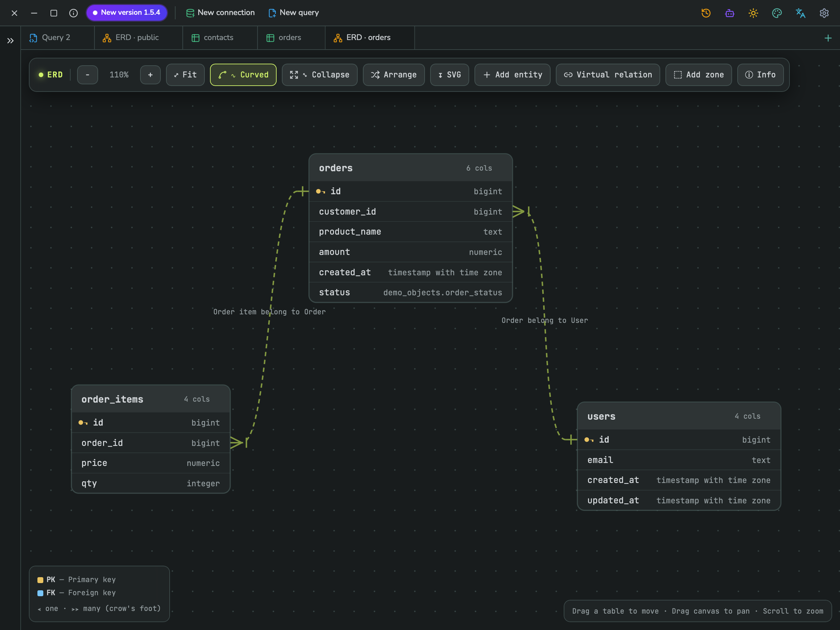Click price column in order_items
This screenshot has height=630, width=840.
(x=151, y=463)
